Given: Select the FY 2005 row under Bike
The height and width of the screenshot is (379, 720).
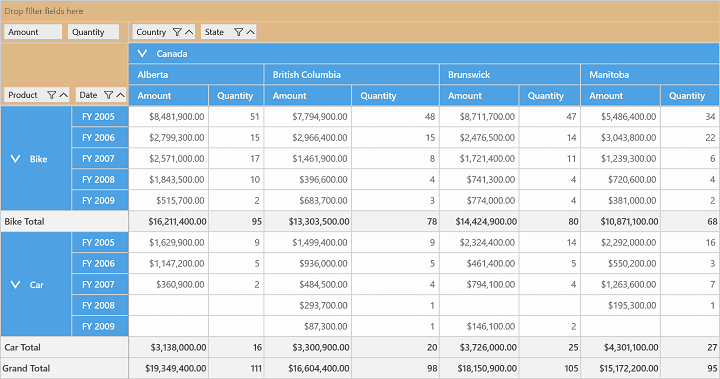Looking at the screenshot, I should pos(100,117).
